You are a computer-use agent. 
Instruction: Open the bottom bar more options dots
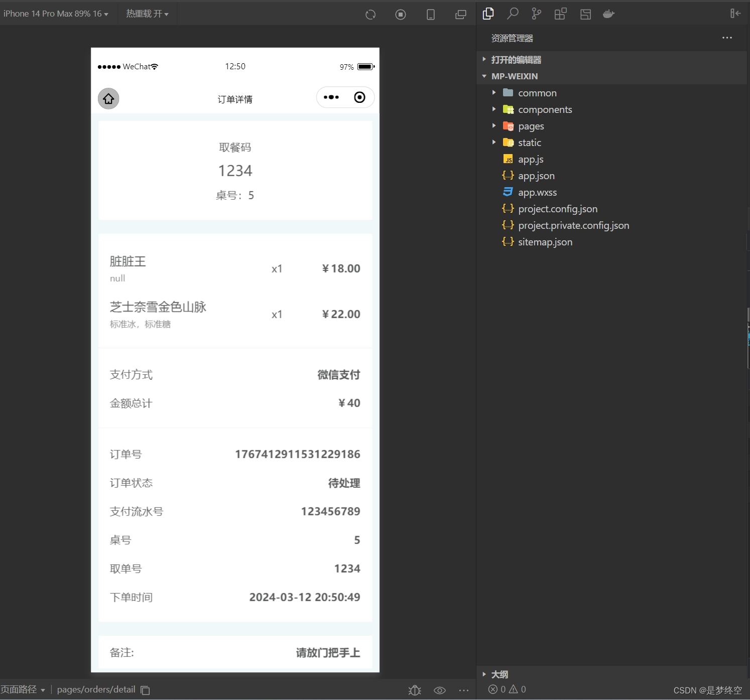[x=464, y=690]
